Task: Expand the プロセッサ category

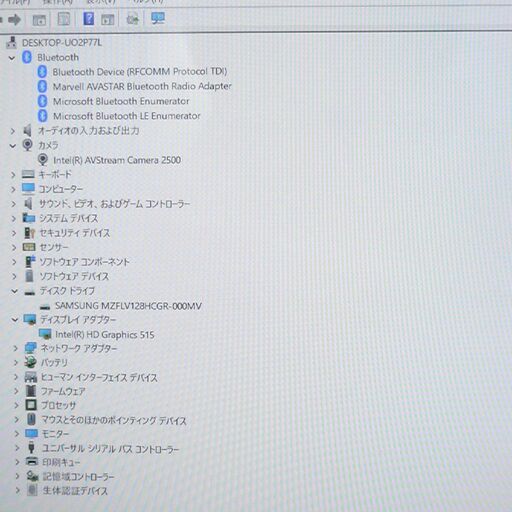Action: [x=16, y=405]
